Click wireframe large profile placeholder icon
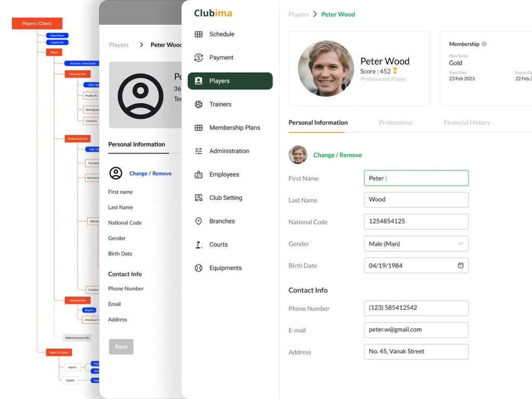The height and width of the screenshot is (399, 532). pos(140,96)
